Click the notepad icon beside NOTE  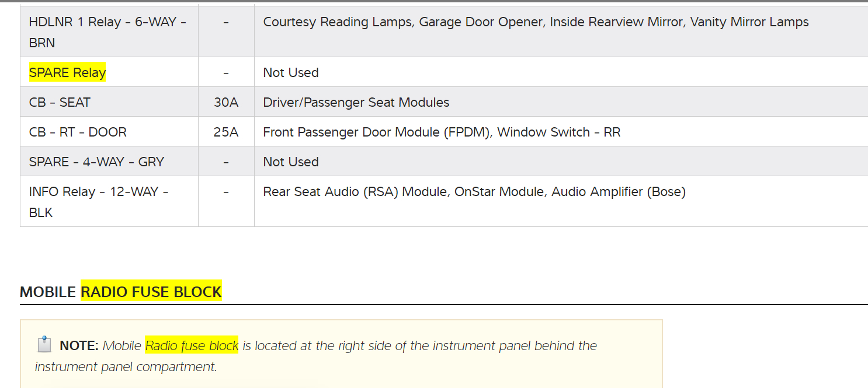click(44, 345)
